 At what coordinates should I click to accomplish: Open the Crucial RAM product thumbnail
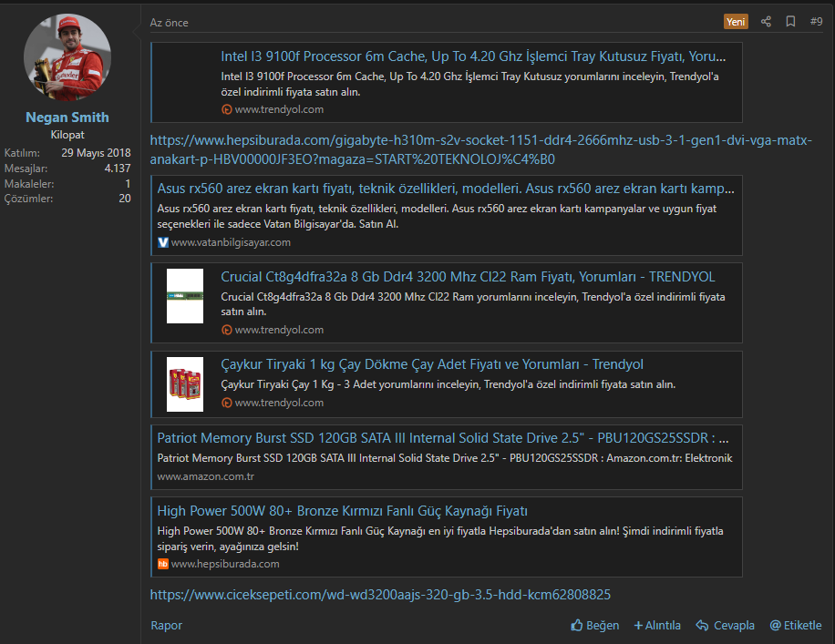185,296
